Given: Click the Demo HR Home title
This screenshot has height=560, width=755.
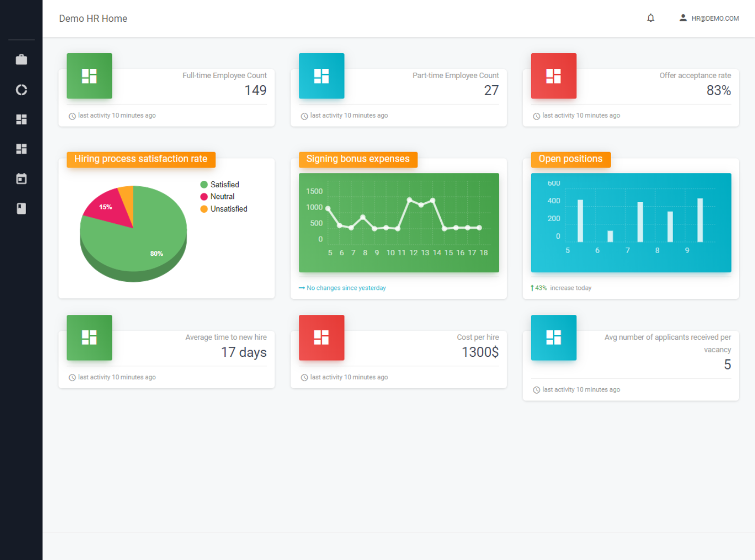Looking at the screenshot, I should pos(93,19).
